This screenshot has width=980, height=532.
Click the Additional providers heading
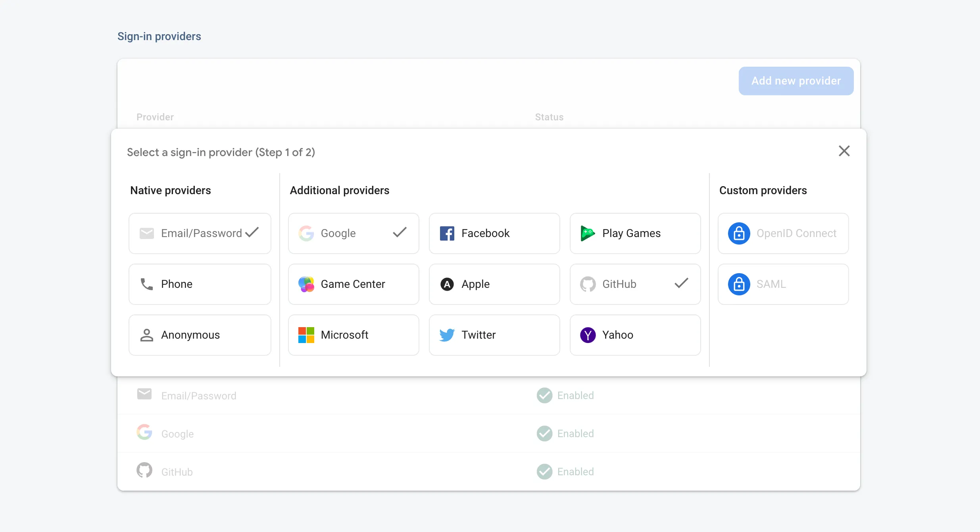click(x=340, y=191)
